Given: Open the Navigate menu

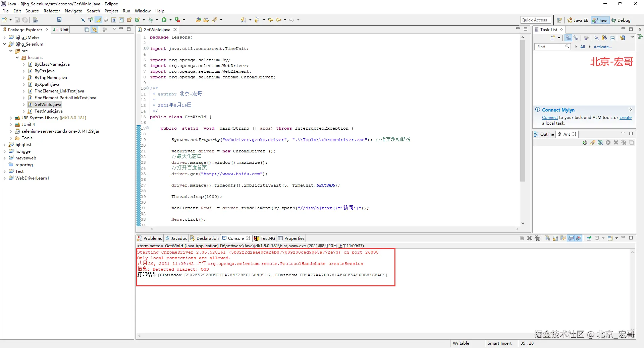Looking at the screenshot, I should coord(73,11).
